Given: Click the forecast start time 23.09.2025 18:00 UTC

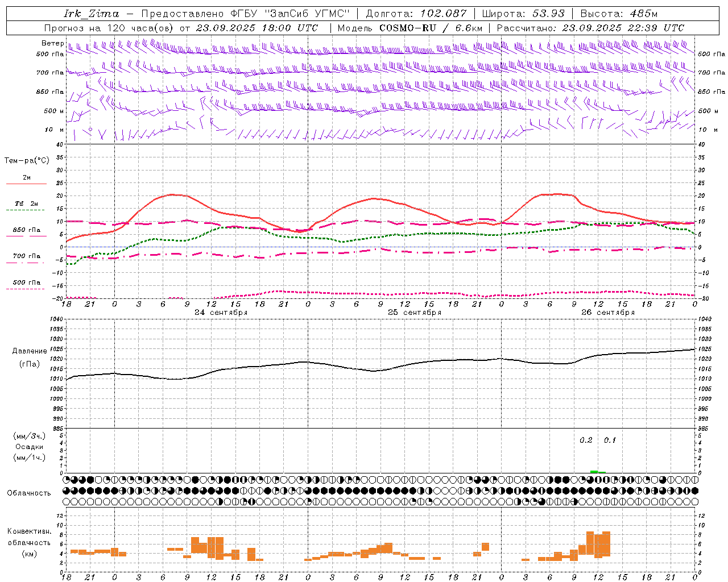Looking at the screenshot, I should click(257, 28).
